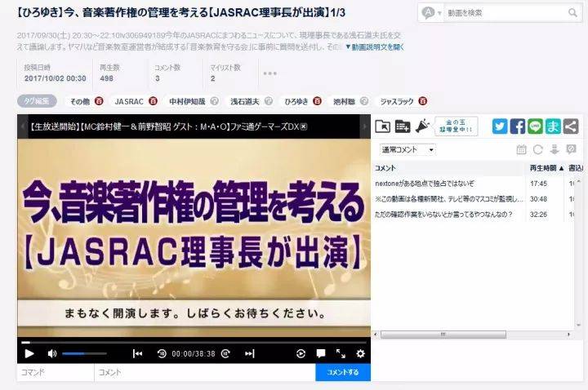Click the 32:26 playback time cell
The height and width of the screenshot is (390, 588).
coord(538,215)
